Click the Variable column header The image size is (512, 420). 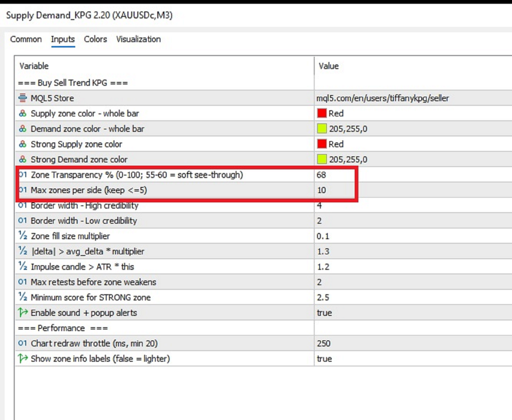pos(34,66)
